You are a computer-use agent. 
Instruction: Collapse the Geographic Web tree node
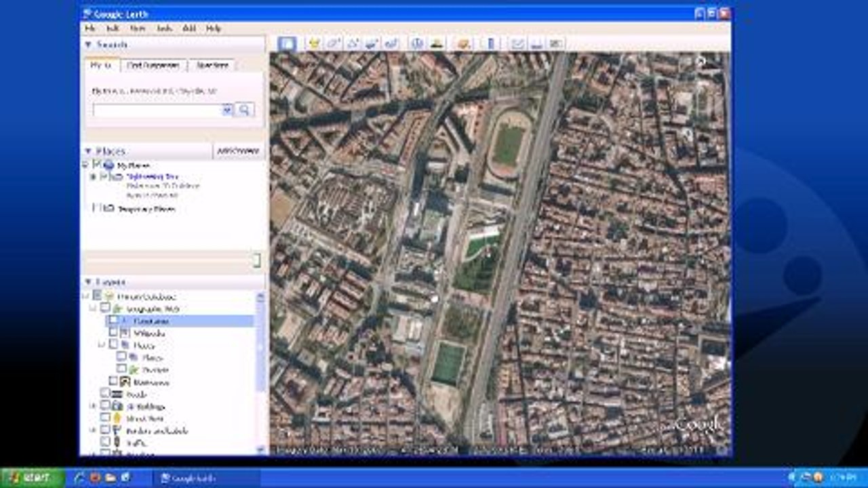click(94, 308)
